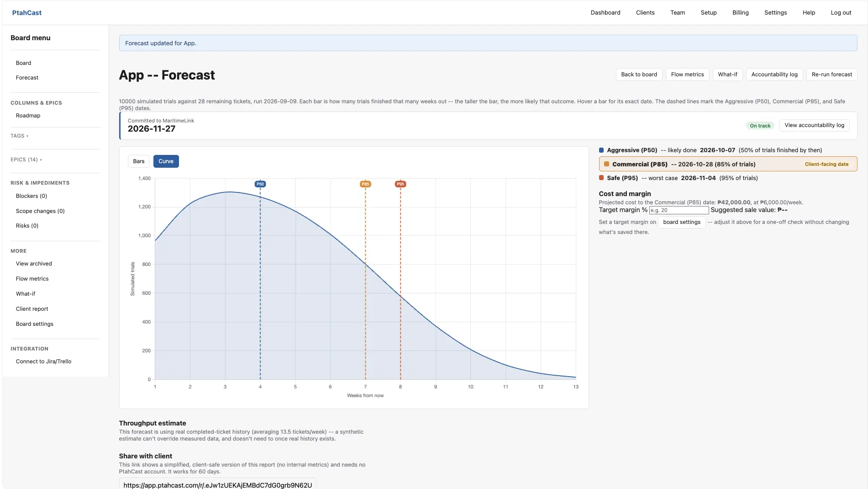868x489 pixels.
Task: Click the Client-facing date label
Action: click(826, 164)
